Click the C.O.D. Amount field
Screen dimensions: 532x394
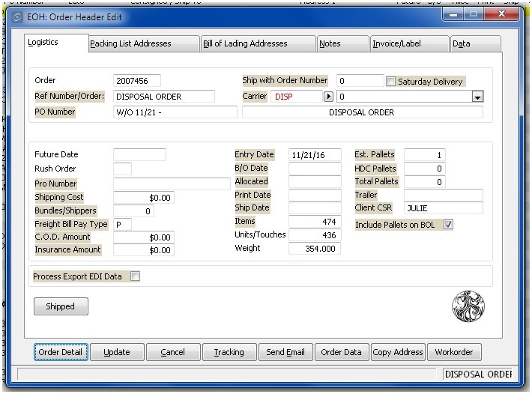coord(144,237)
